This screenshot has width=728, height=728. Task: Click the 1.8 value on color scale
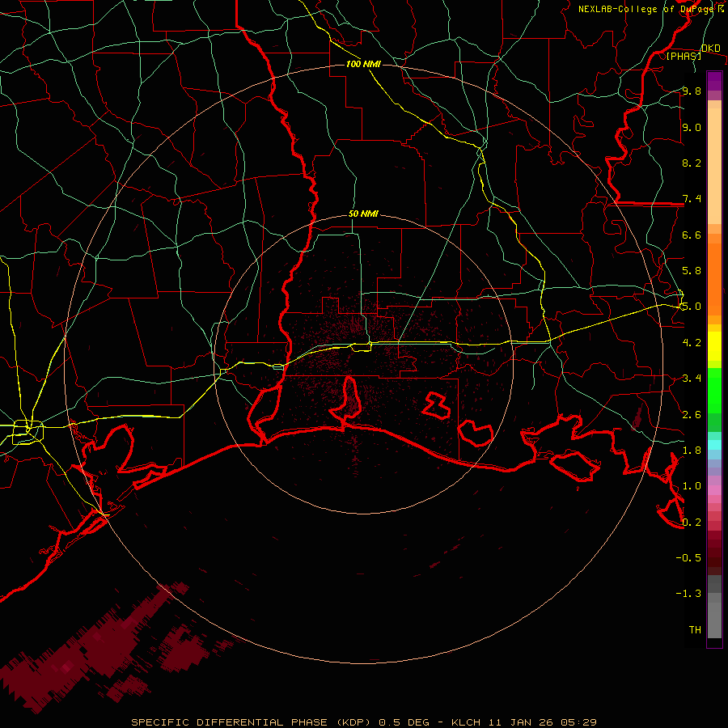tap(692, 451)
